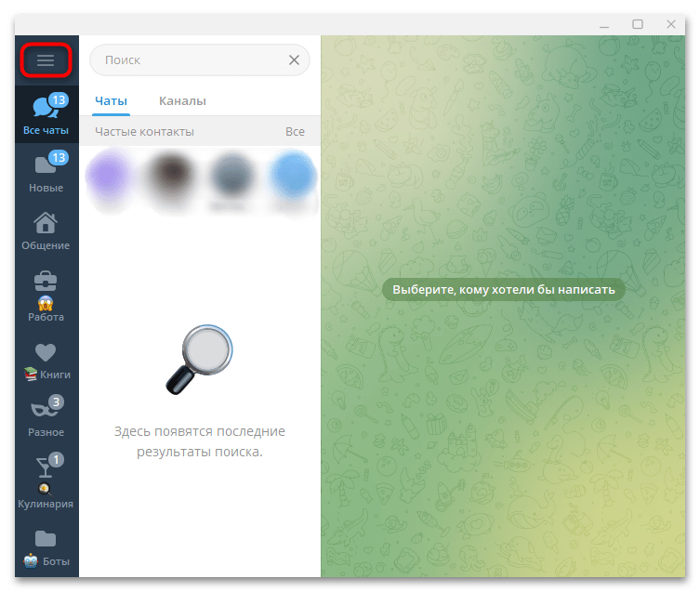Switch to the Чаты tab
This screenshot has height=592, width=700.
tap(112, 101)
